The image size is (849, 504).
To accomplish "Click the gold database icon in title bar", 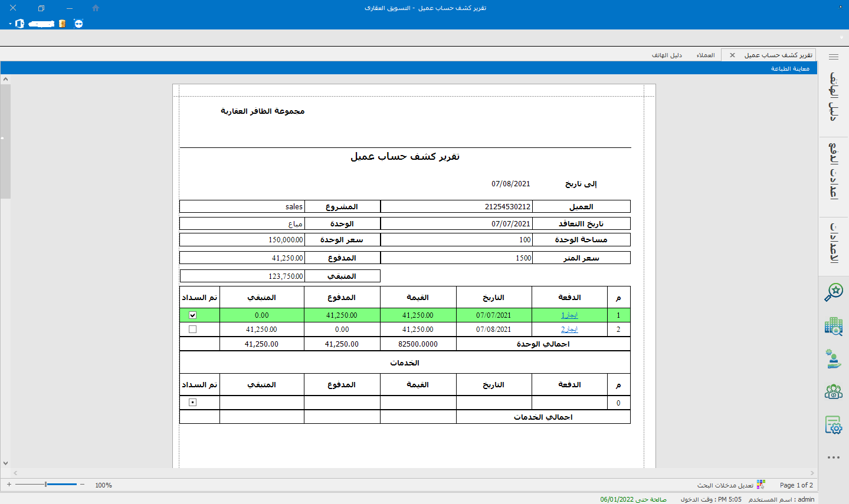I will pos(62,24).
